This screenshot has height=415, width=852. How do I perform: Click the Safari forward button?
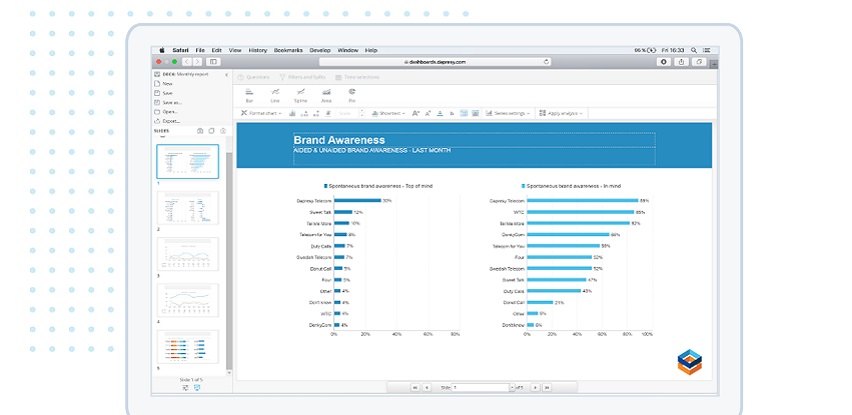(x=198, y=62)
